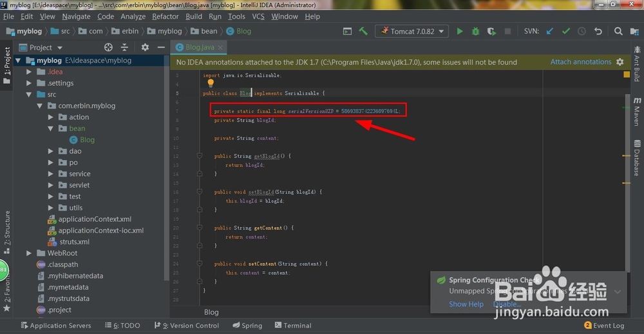The image size is (644, 334).
Task: Open the Terminal tool window
Action: tap(293, 326)
